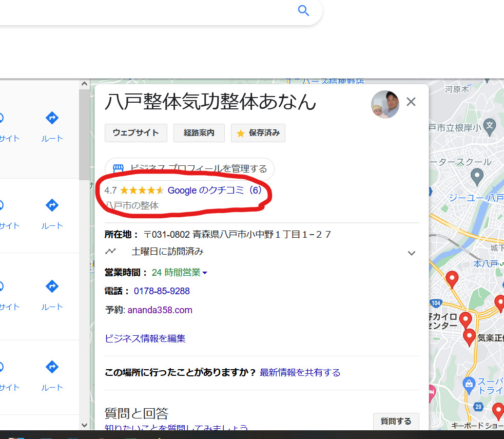Click the scrollbar down arrow
The image size is (504, 439).
[84, 425]
